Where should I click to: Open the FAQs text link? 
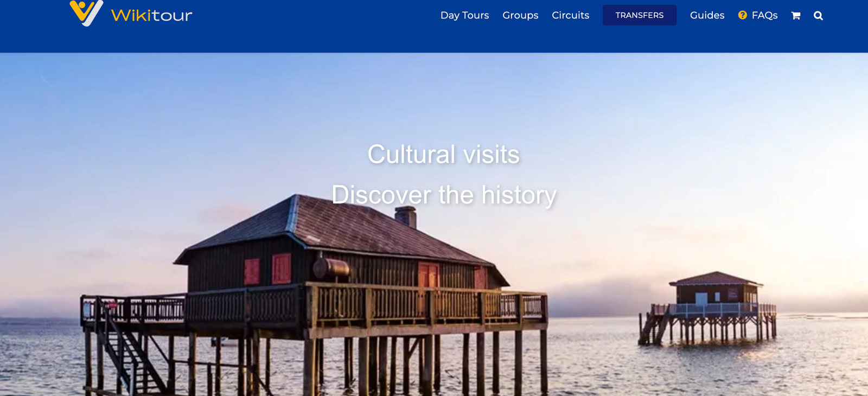pyautogui.click(x=764, y=15)
